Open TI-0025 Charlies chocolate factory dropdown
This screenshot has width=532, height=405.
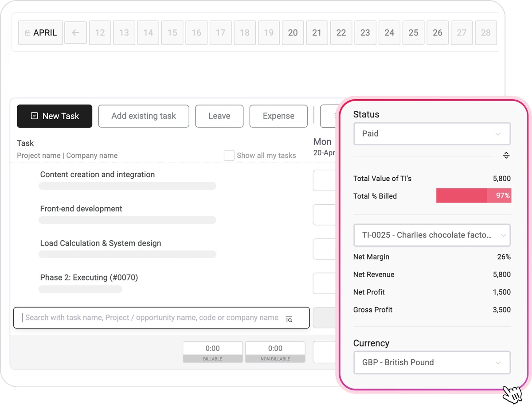coord(432,235)
